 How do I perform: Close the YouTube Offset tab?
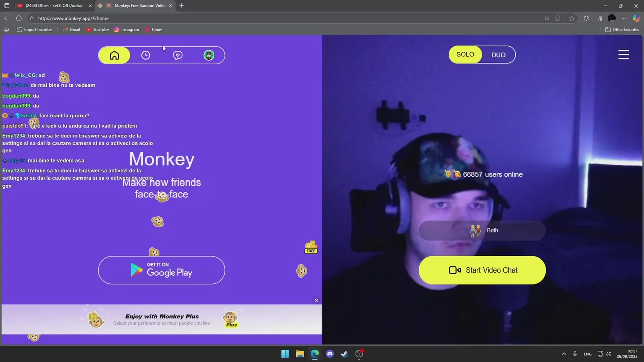pyautogui.click(x=90, y=6)
